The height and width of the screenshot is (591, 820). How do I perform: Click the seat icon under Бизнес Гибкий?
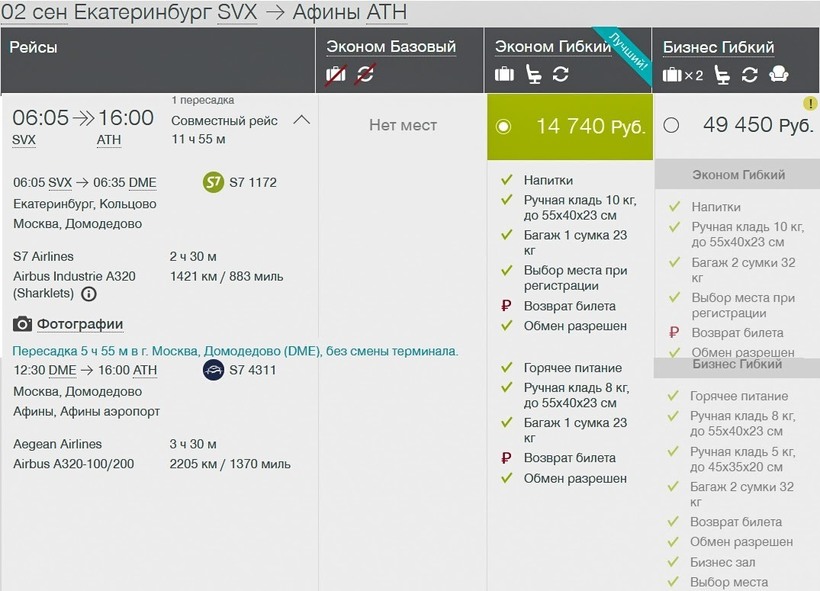pos(722,75)
